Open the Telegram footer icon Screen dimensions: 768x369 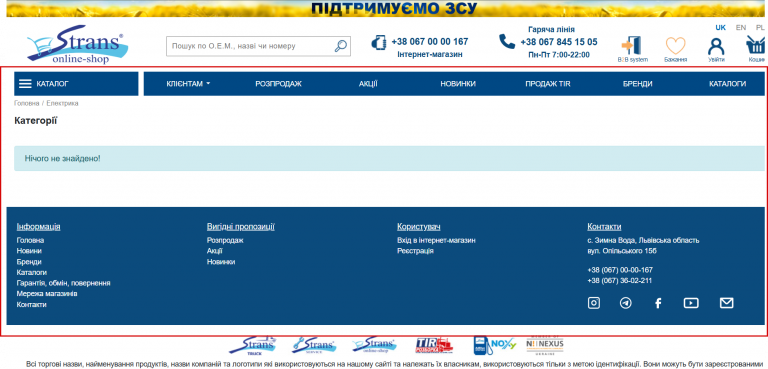pos(625,303)
